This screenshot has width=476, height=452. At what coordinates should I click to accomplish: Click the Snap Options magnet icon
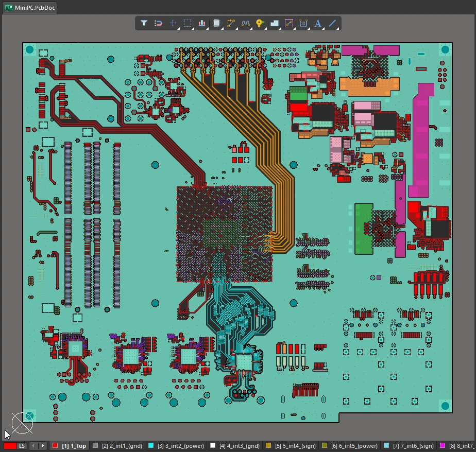pos(159,23)
